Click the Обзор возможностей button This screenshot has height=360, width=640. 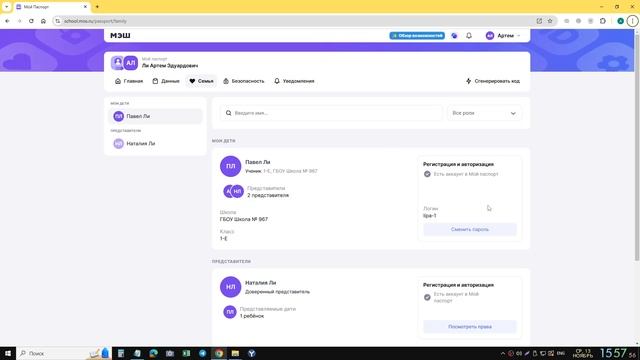417,36
